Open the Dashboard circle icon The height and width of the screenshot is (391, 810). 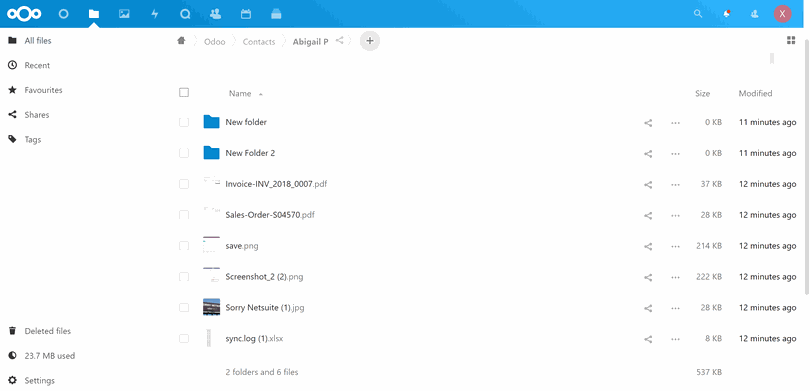click(64, 14)
